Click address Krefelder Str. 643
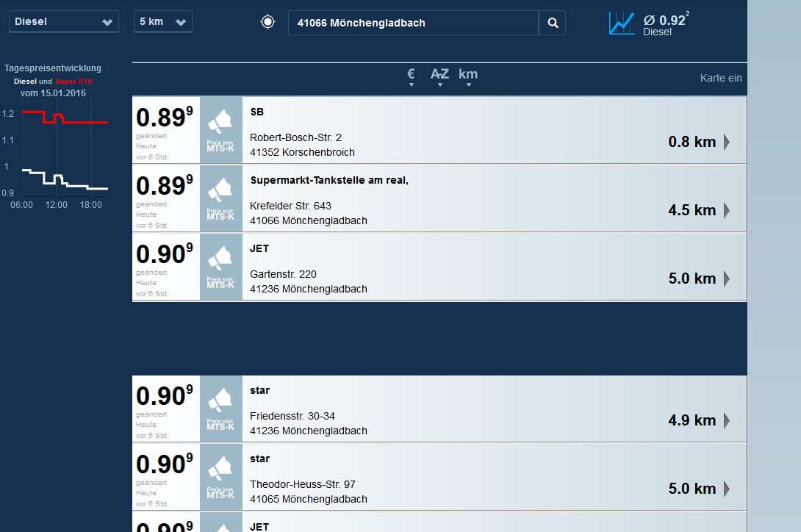The image size is (801, 532). pos(291,206)
